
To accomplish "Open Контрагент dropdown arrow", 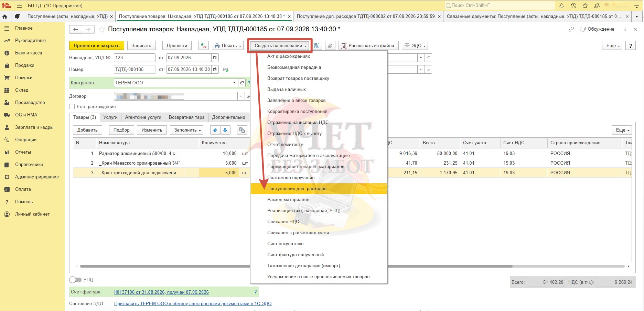I will (x=234, y=83).
